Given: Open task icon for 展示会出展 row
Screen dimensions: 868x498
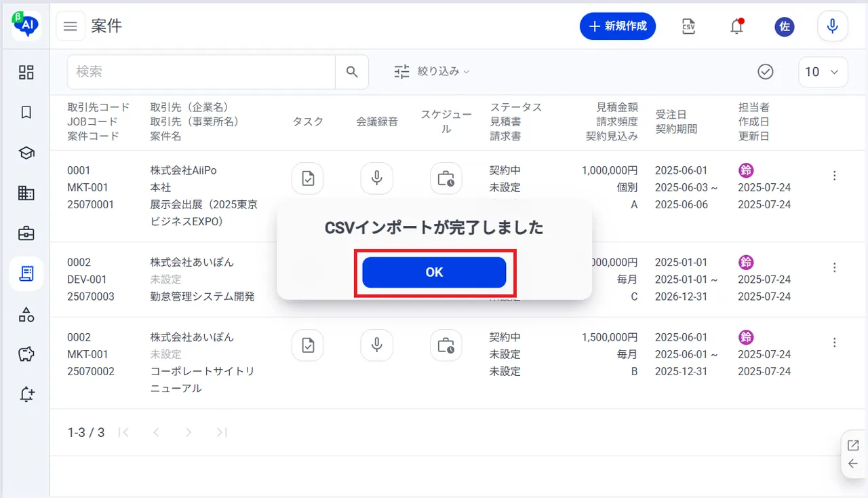Looking at the screenshot, I should 308,178.
